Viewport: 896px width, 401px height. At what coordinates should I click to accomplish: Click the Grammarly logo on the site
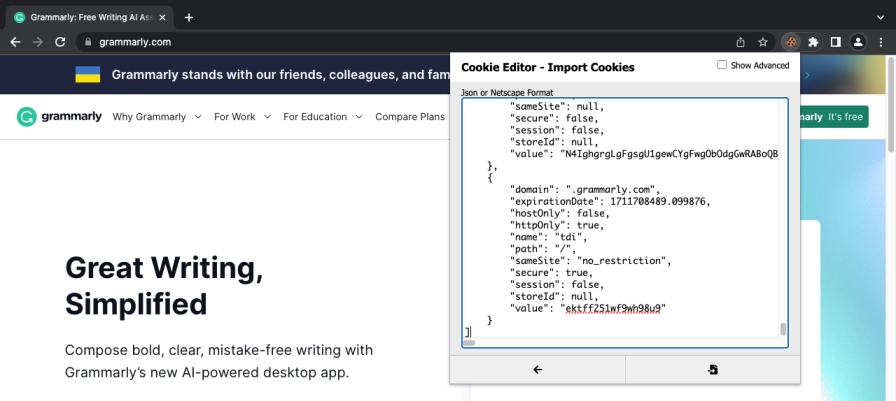59,117
